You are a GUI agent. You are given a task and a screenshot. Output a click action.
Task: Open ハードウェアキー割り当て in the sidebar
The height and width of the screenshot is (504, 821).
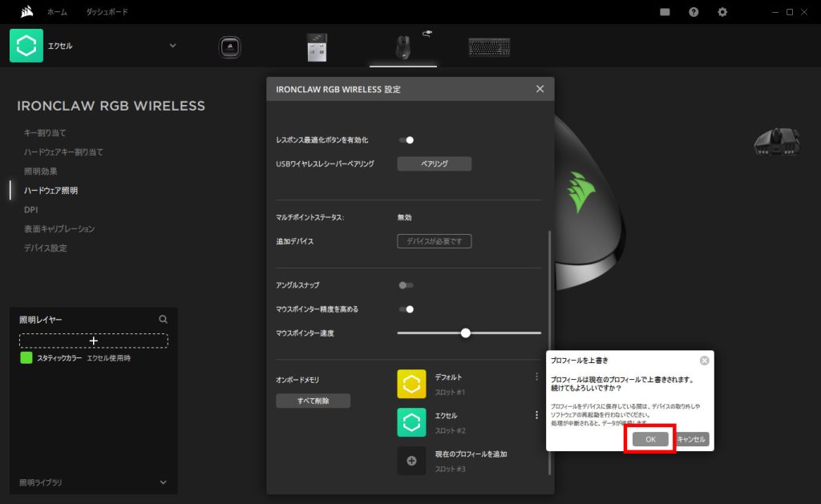pyautogui.click(x=63, y=152)
